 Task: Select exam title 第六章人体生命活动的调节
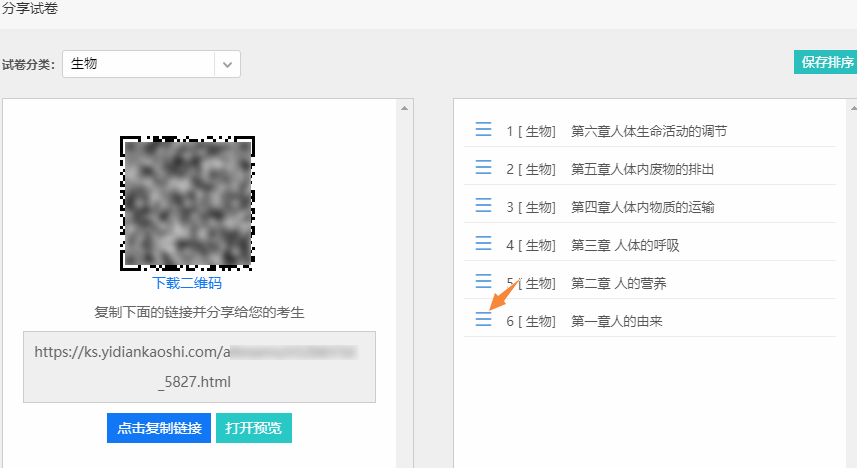[649, 131]
